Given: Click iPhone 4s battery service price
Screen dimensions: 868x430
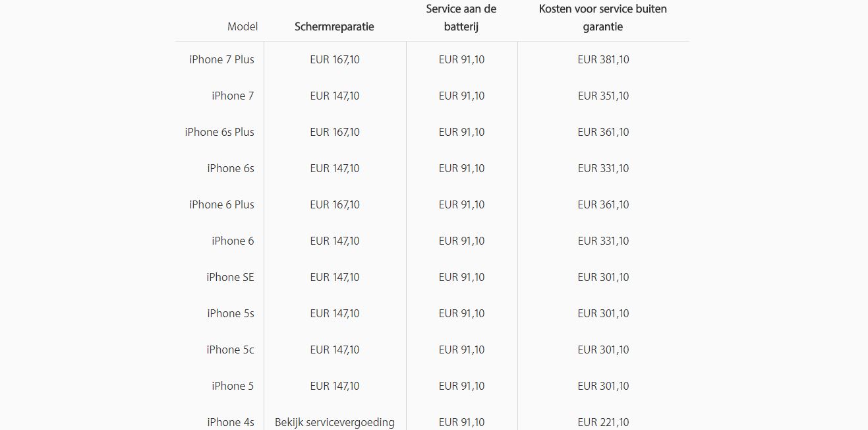Looking at the screenshot, I should point(461,422).
